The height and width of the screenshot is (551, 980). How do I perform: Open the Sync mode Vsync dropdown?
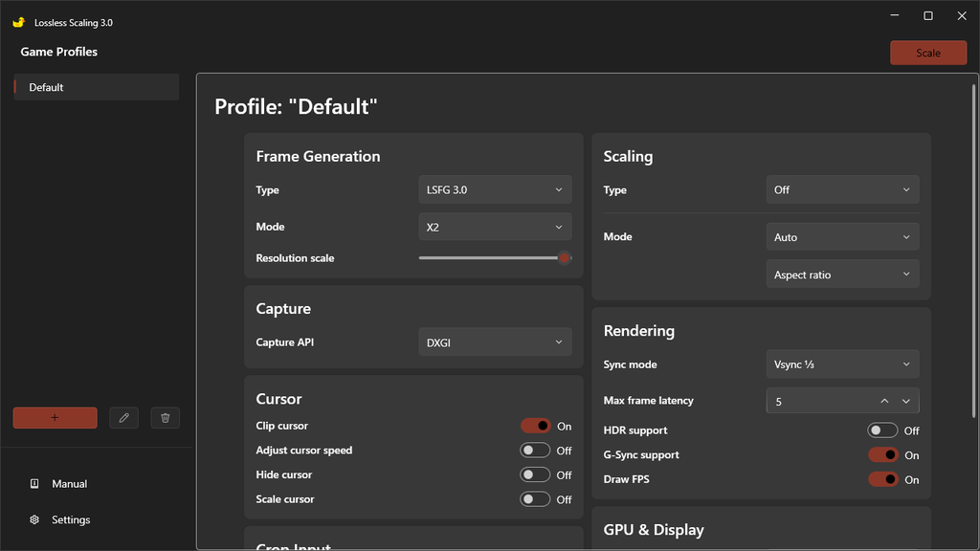tap(842, 364)
